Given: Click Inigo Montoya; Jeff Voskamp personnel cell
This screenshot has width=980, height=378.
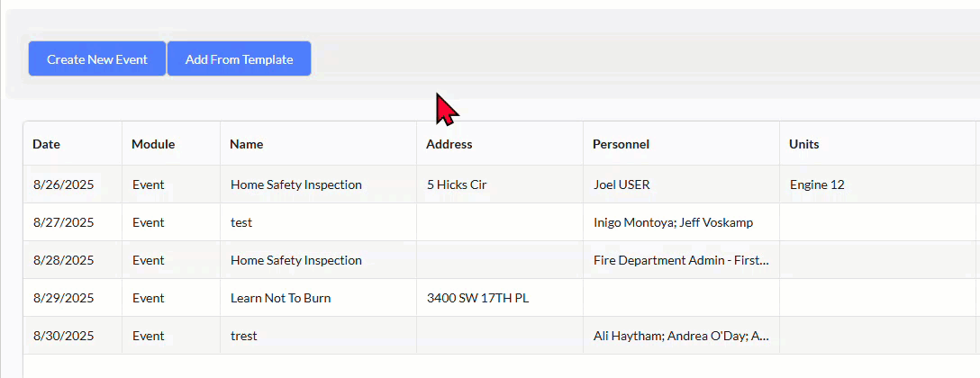Looking at the screenshot, I should [673, 222].
